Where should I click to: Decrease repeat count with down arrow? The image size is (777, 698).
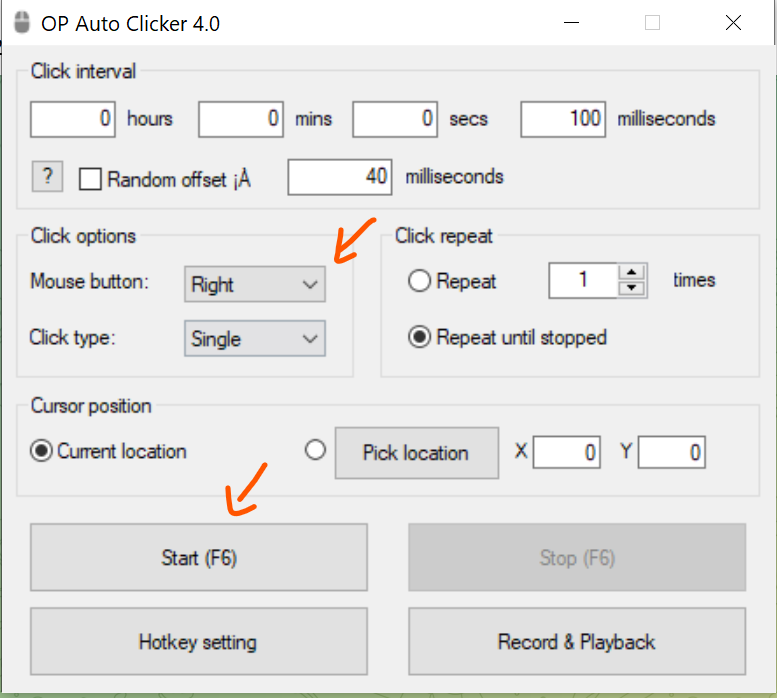631,288
